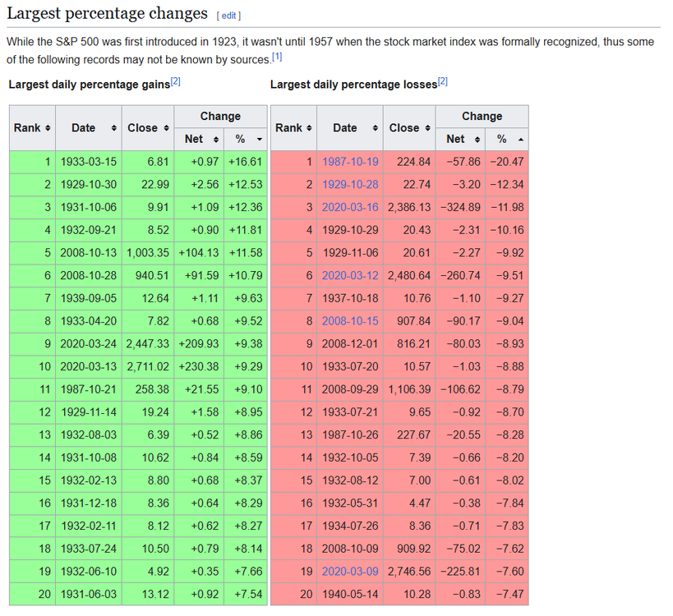Viewport: 673px width, 616px height.
Task: Select the −7.47 percent cell
Action: (x=507, y=594)
